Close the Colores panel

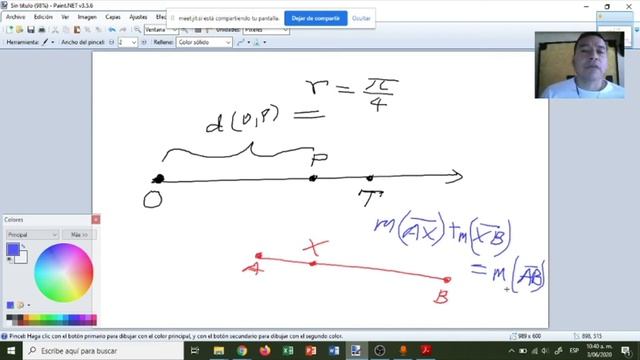[96, 220]
